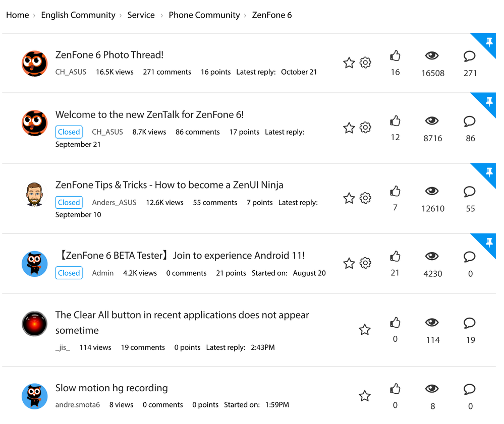
Task: Expand the breadcrumb arrow after Phone Community
Action: point(245,15)
